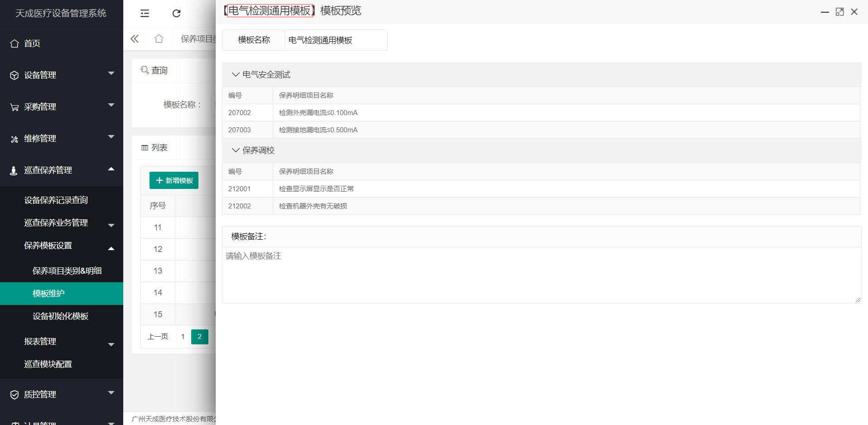This screenshot has height=425, width=868.
Task: Maximize the 模板预览 dialog
Action: tap(839, 12)
